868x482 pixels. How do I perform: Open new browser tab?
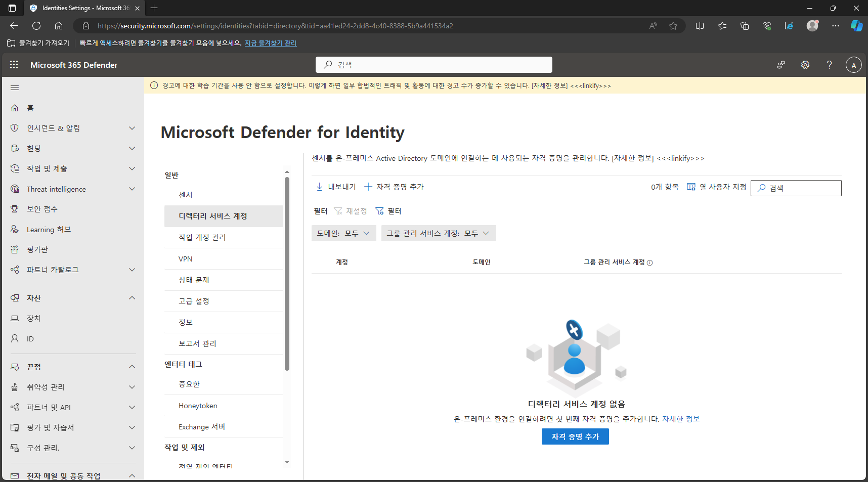click(x=154, y=8)
